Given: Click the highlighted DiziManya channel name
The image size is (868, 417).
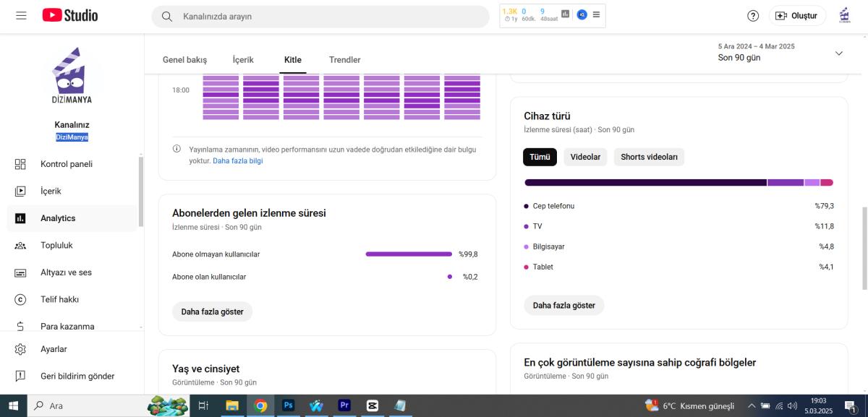Looking at the screenshot, I should (72, 137).
